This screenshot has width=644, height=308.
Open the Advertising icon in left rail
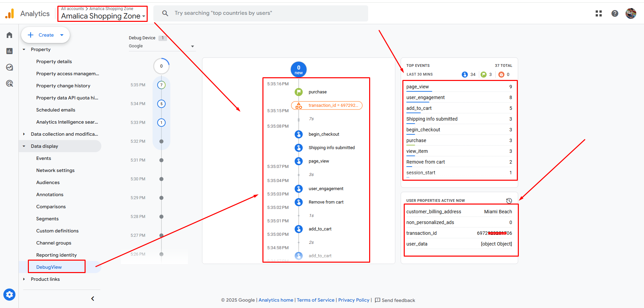coord(9,83)
